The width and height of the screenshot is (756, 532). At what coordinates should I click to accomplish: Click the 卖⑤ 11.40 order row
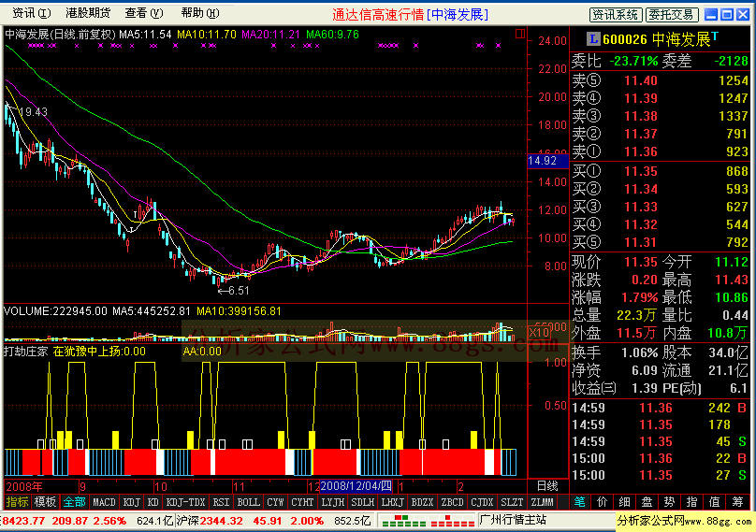click(x=660, y=80)
